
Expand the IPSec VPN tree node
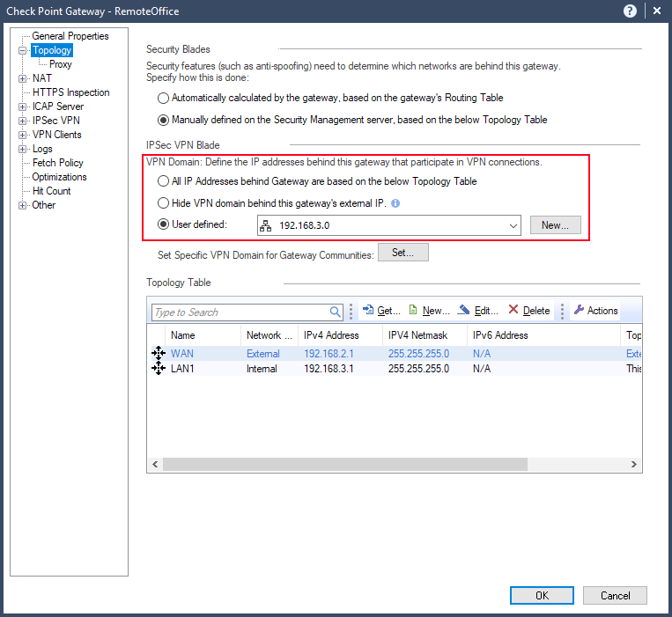pos(23,121)
